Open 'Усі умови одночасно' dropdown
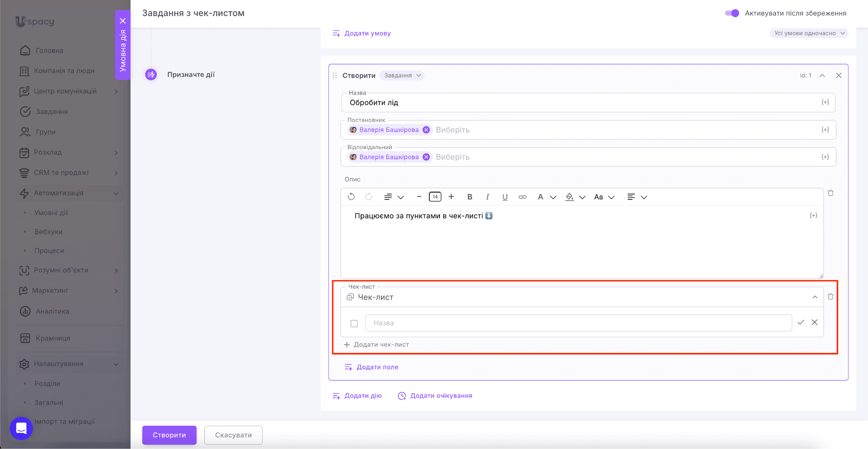The width and height of the screenshot is (868, 449). [809, 33]
